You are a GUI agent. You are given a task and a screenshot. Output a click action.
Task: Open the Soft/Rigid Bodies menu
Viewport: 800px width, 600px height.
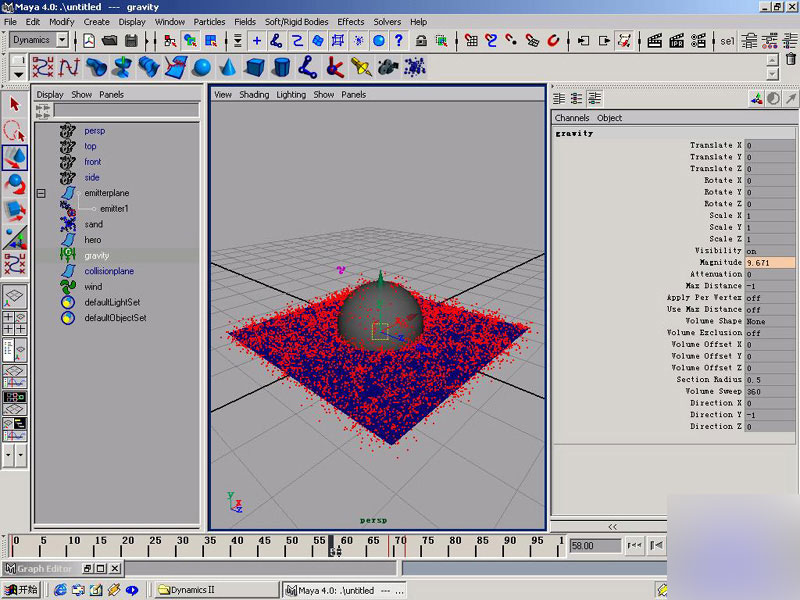[x=296, y=21]
